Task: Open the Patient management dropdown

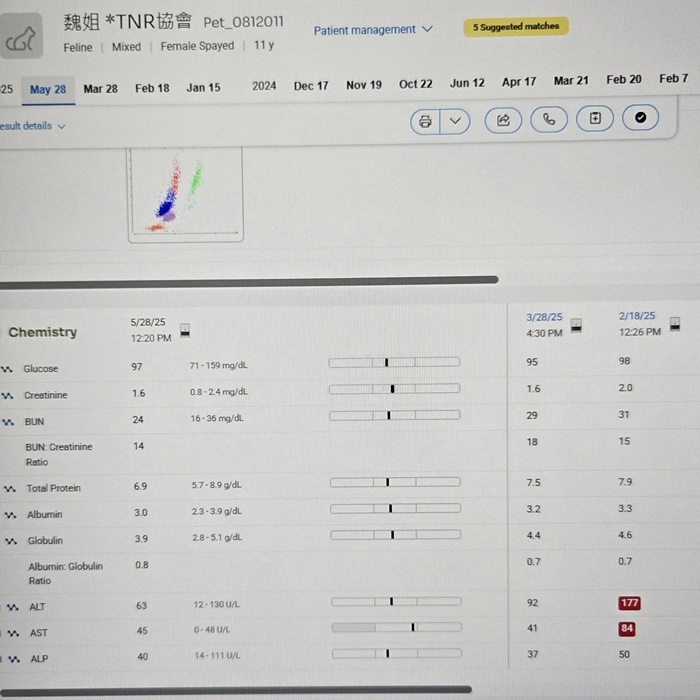Action: 373,30
